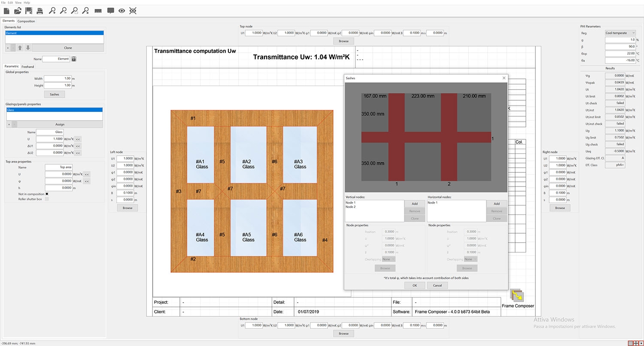
Task: Switch to the Composition tab
Action: pos(26,21)
